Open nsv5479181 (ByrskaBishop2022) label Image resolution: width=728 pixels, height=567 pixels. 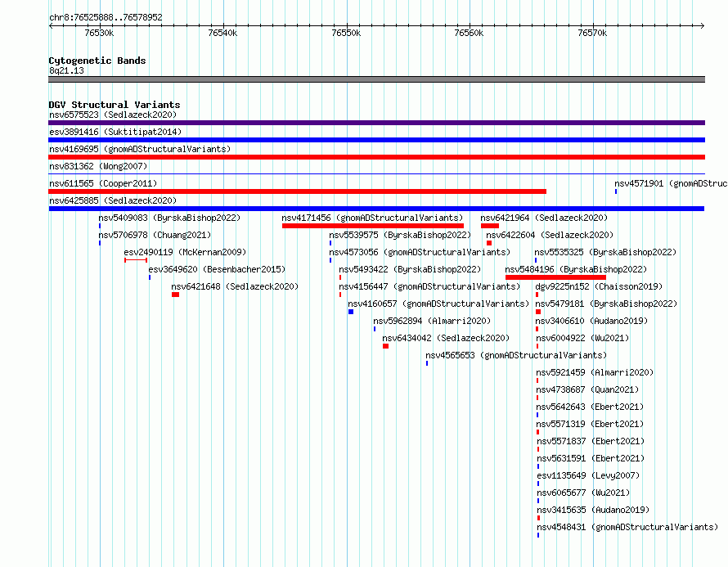pyautogui.click(x=606, y=304)
